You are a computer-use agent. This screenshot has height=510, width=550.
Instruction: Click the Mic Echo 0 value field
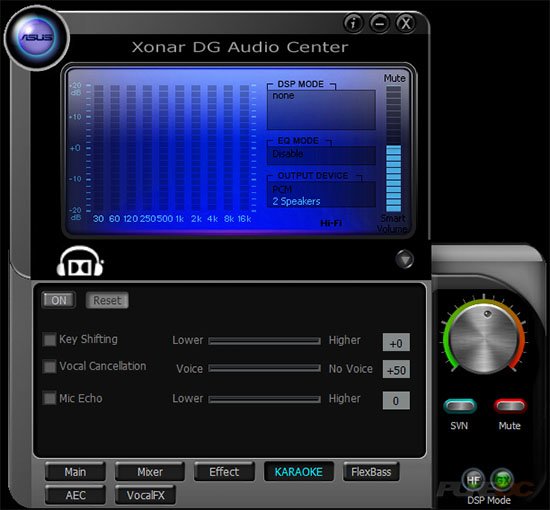[x=396, y=400]
